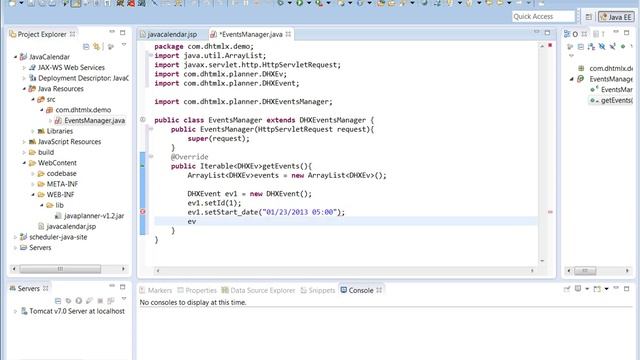Expand Tomcat v7.0 Server at localhost
Viewport: 640px width, 360px height.
[16, 311]
